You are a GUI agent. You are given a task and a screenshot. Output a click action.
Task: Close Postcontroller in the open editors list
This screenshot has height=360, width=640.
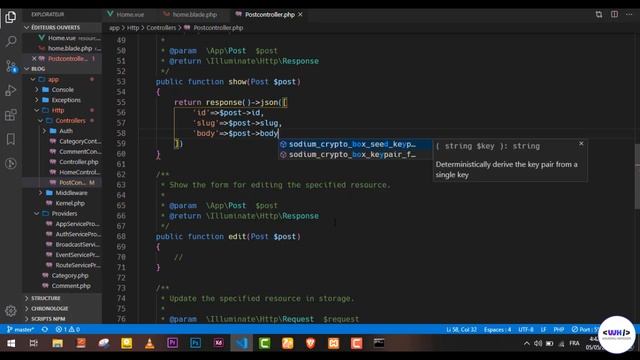point(34,59)
